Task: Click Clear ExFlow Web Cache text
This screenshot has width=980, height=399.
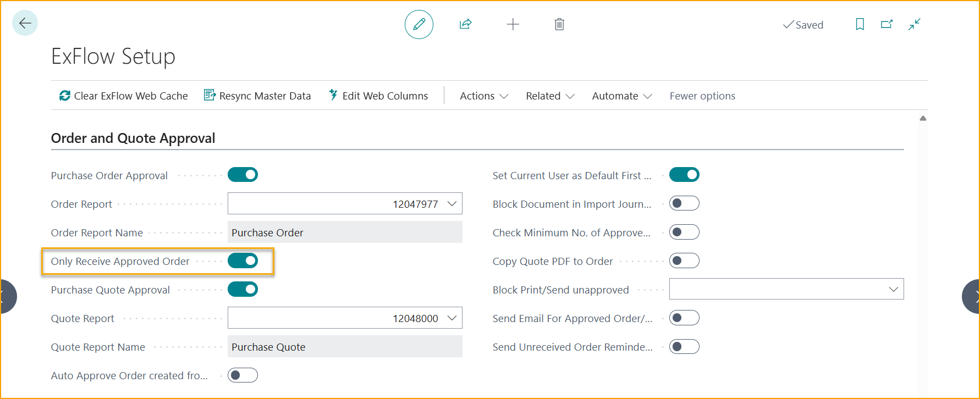Action: [x=131, y=96]
